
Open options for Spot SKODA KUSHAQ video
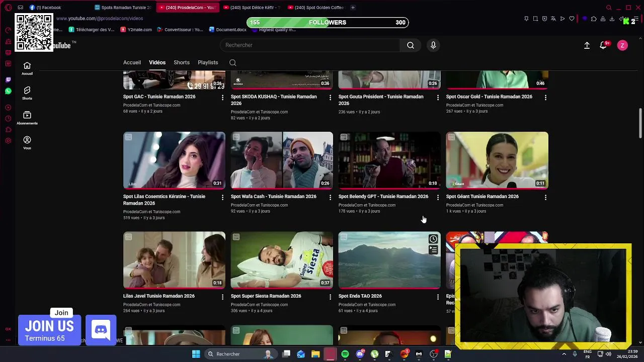[330, 98]
